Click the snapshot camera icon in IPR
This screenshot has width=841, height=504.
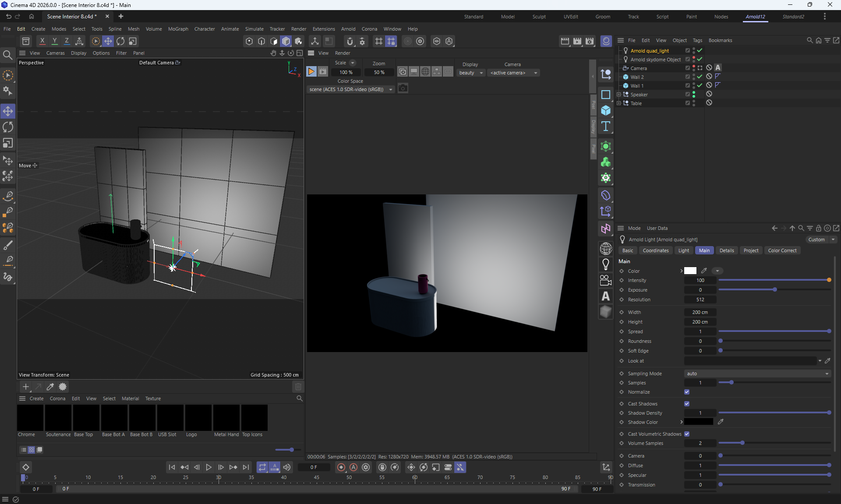point(403,89)
